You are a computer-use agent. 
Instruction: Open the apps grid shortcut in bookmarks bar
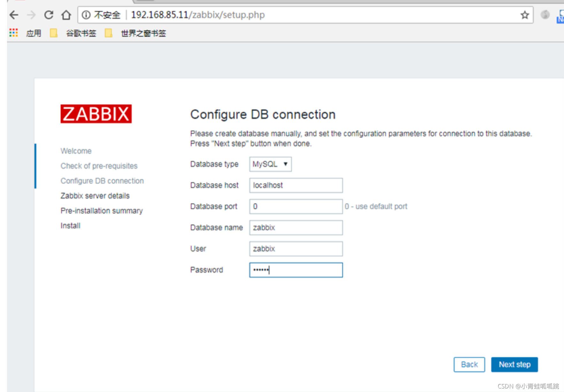[13, 33]
